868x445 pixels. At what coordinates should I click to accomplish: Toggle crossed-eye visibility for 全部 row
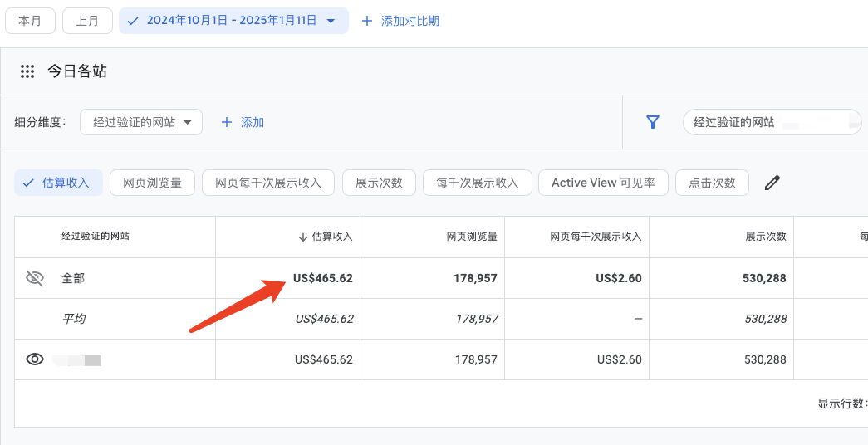pyautogui.click(x=35, y=278)
